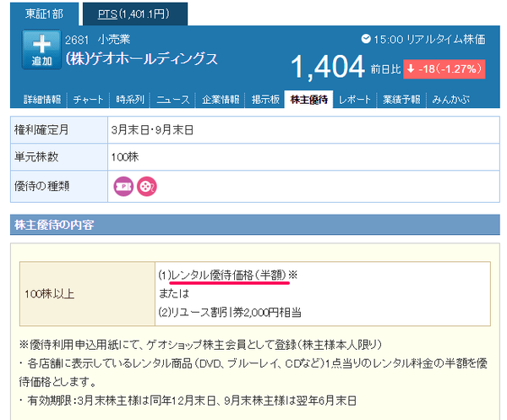Click the 各店舗に表示している note line
The height and width of the screenshot is (420, 507).
click(253, 373)
